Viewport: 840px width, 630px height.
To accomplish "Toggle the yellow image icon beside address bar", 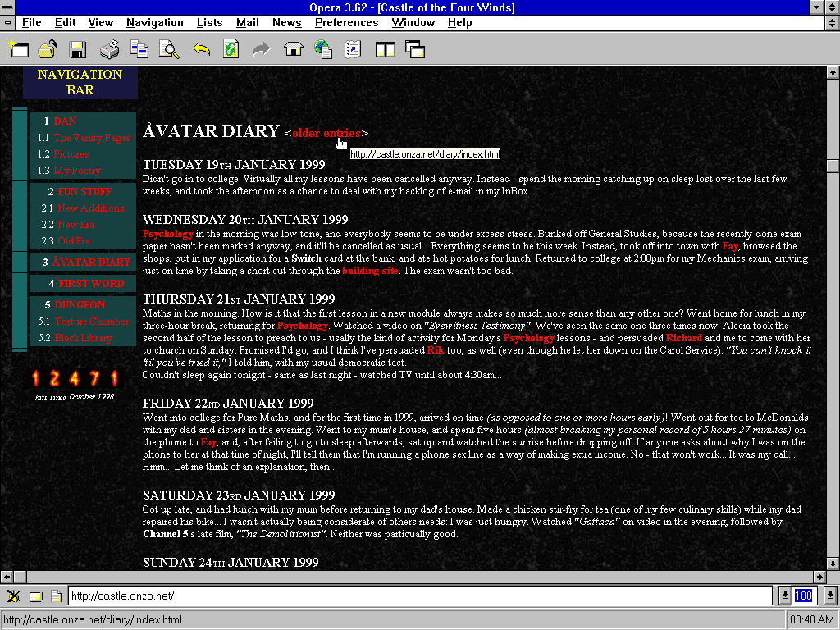I will click(35, 596).
